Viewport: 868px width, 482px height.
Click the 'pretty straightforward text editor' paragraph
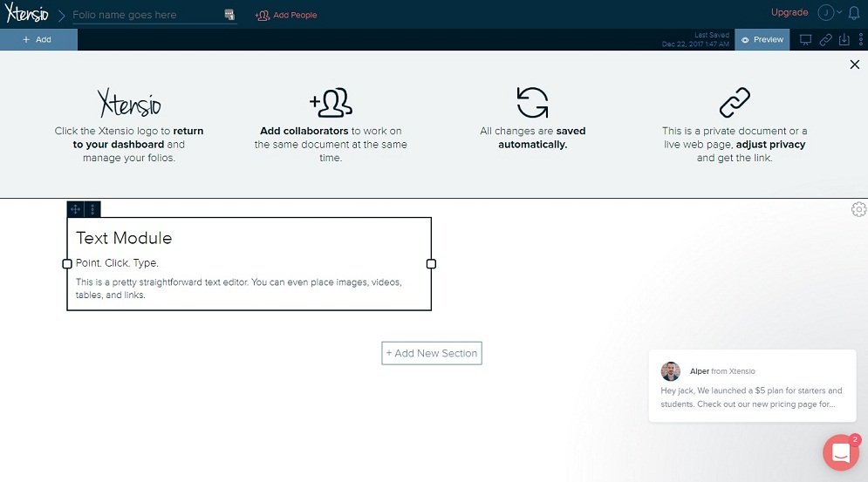coord(238,289)
